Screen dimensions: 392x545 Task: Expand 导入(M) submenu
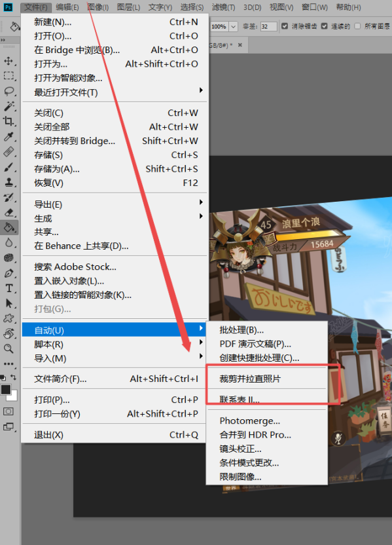[x=201, y=356]
